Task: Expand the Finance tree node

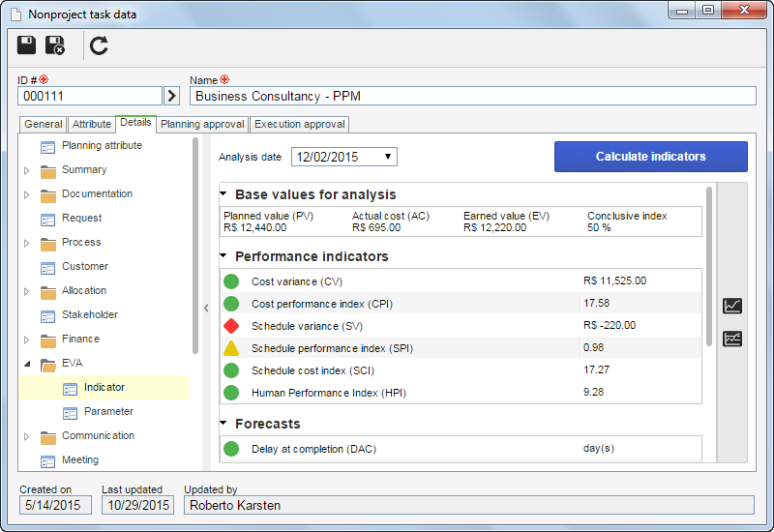Action: (27, 340)
